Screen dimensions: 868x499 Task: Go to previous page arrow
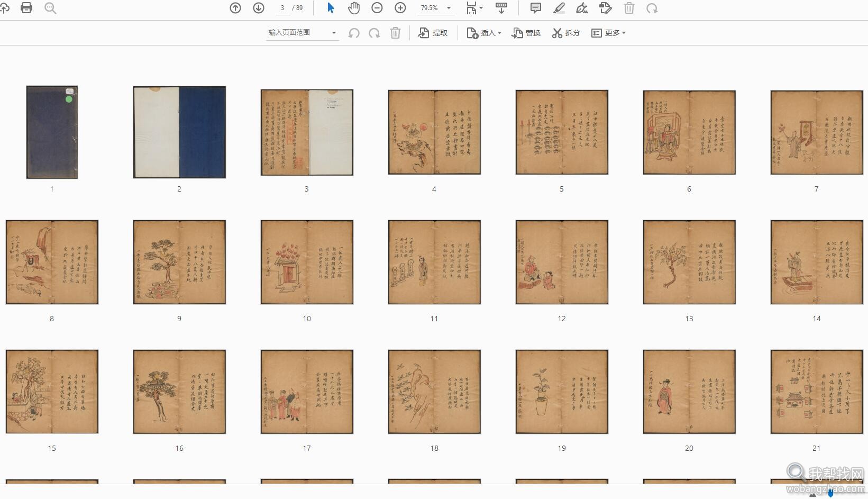click(x=235, y=8)
